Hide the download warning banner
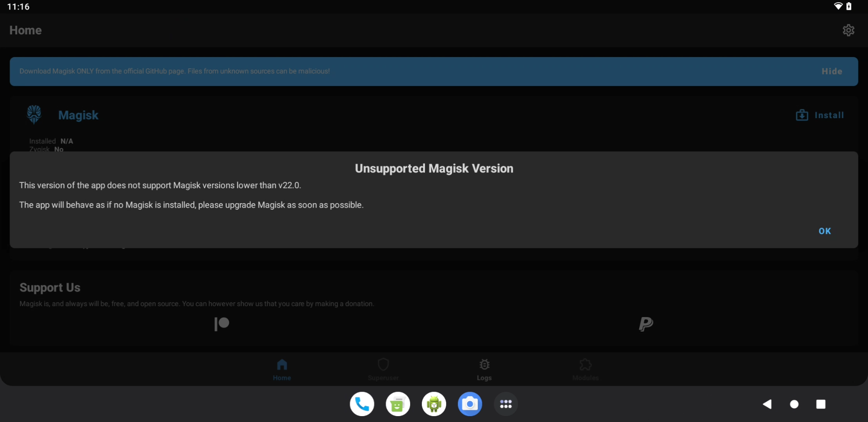Viewport: 868px width, 422px height. (832, 71)
